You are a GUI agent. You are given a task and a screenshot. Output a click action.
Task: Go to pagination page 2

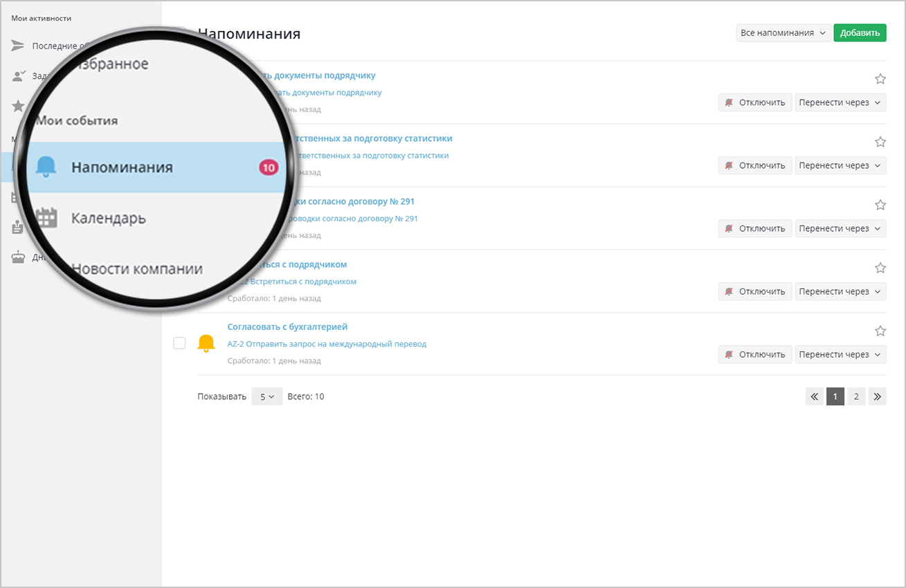point(856,396)
